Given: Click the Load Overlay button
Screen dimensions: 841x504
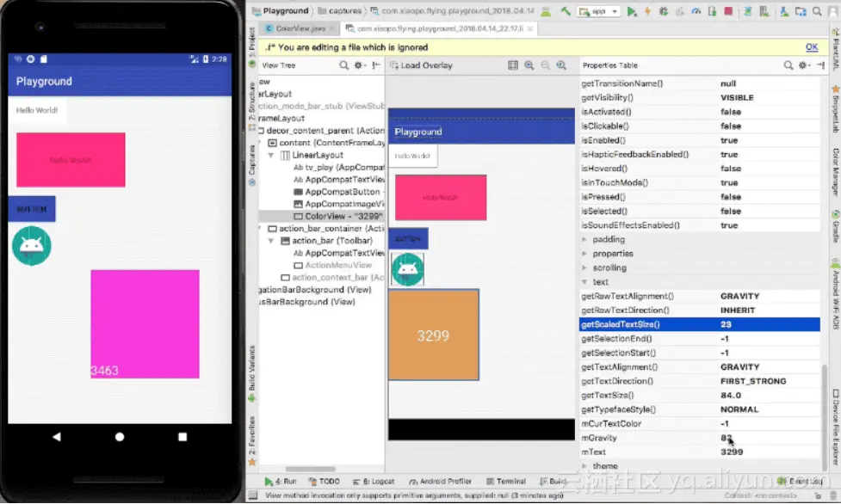Looking at the screenshot, I should coord(421,65).
